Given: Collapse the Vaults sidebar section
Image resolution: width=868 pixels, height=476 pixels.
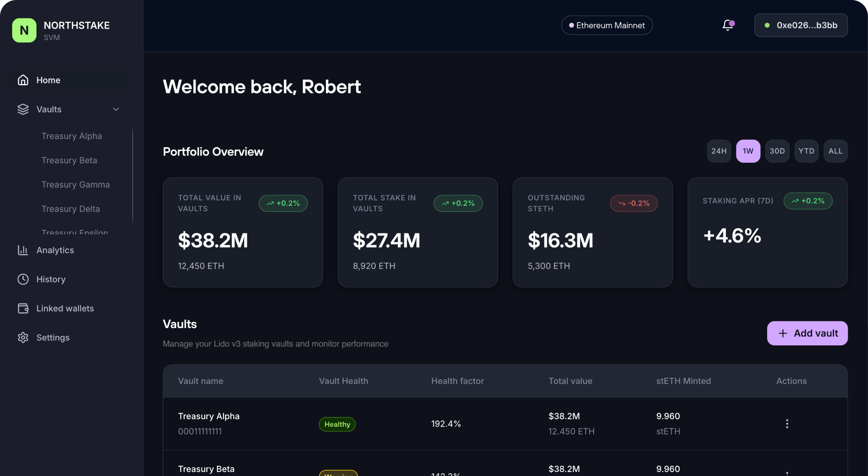Looking at the screenshot, I should (x=115, y=109).
